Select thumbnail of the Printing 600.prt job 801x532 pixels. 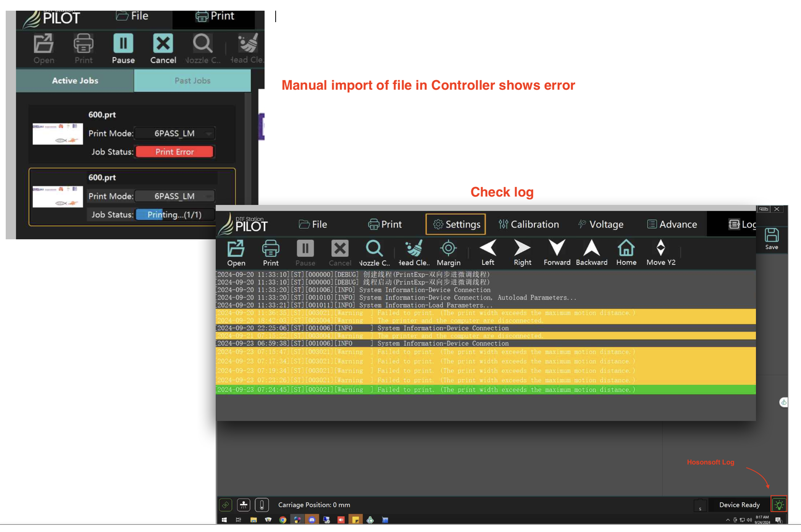(58, 197)
